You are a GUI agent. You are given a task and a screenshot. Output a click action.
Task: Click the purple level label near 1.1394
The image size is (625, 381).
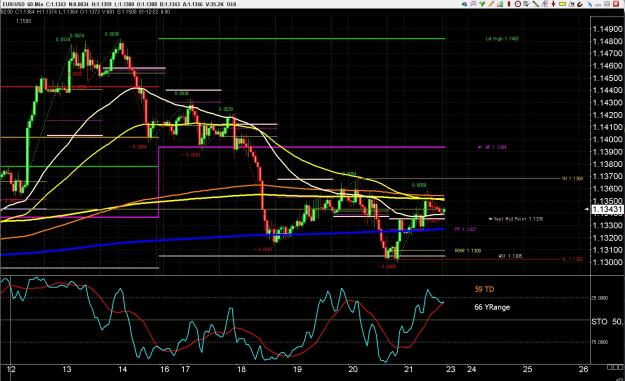click(x=492, y=147)
